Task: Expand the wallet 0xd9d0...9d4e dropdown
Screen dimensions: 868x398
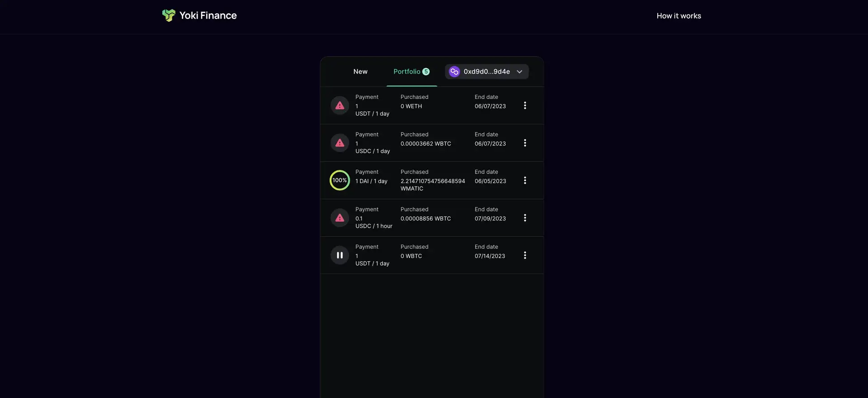Action: point(519,71)
